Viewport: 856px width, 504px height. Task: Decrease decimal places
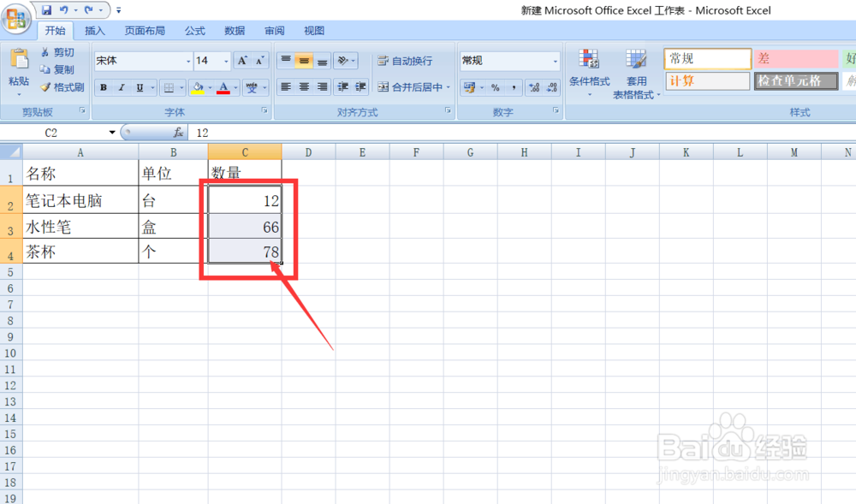[552, 87]
